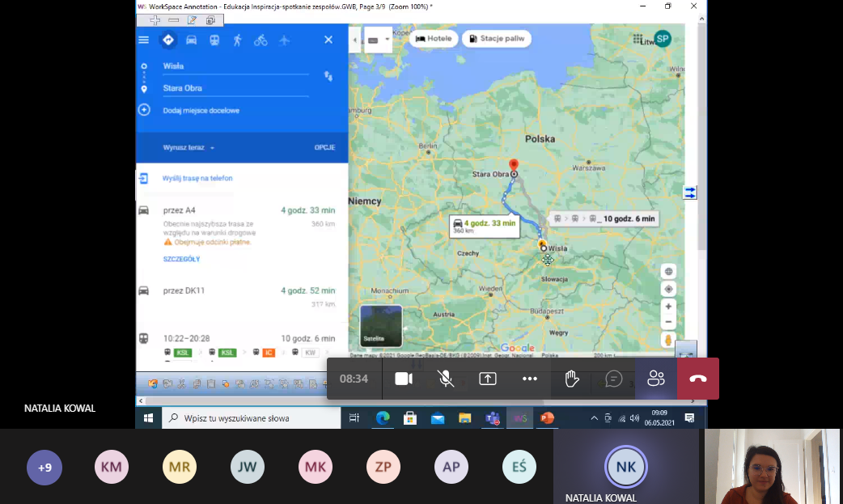Choose the cycling travel mode icon

pos(261,40)
